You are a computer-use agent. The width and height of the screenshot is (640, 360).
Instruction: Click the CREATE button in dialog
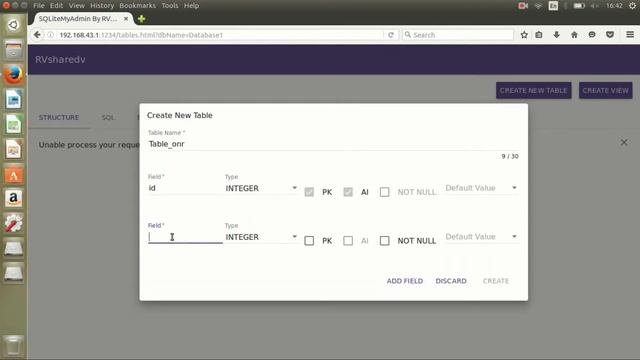[496, 281]
